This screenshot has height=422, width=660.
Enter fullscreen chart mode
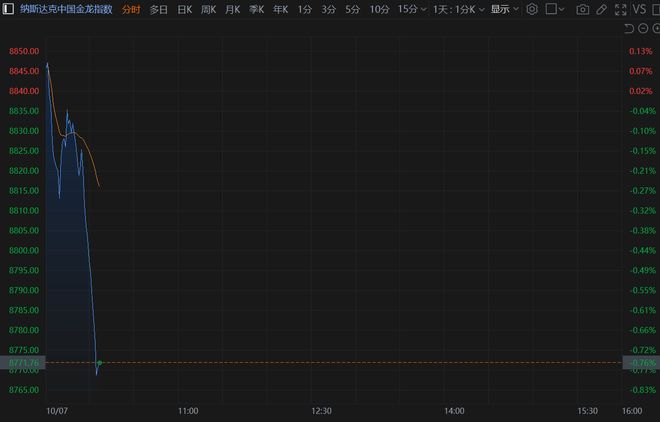click(621, 9)
